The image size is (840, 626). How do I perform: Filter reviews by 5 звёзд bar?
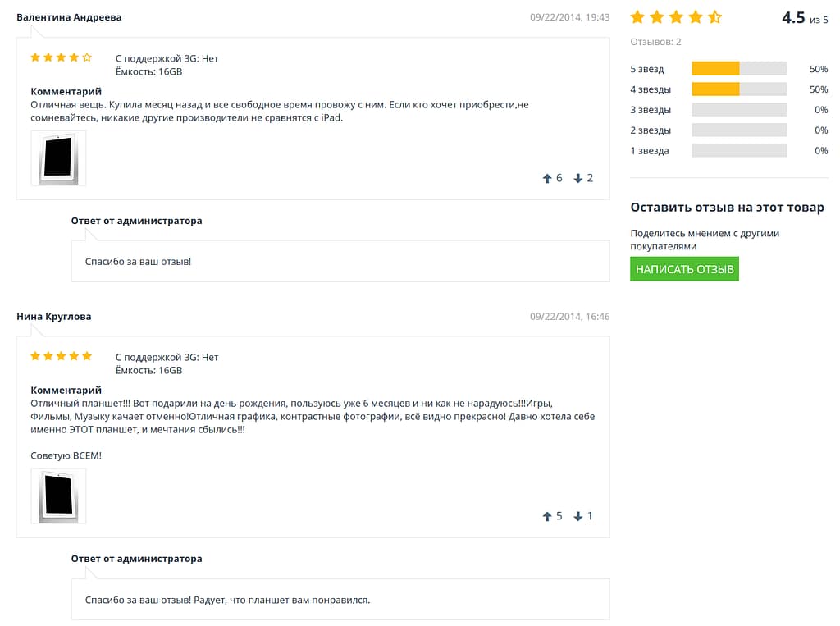pyautogui.click(x=738, y=69)
